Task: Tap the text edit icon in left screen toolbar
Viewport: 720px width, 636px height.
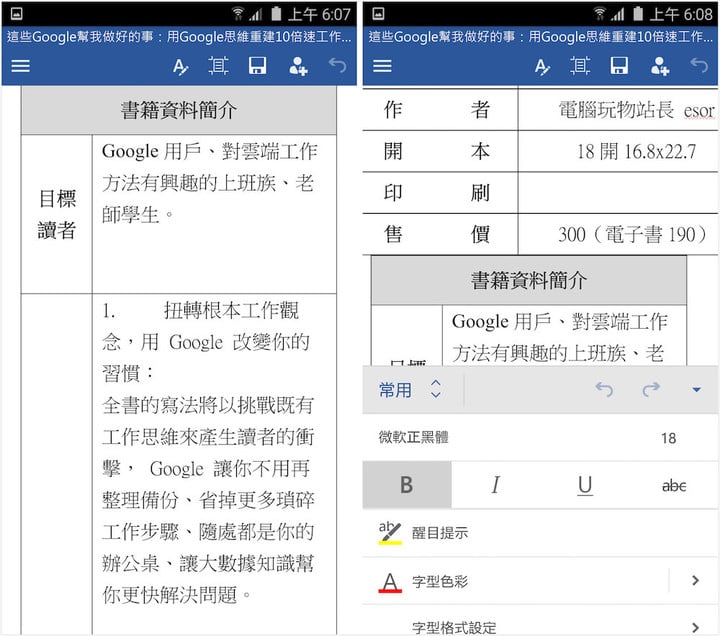Action: [180, 67]
